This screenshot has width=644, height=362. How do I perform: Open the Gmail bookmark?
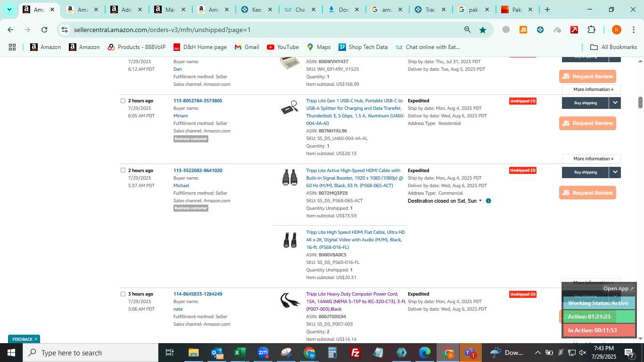247,47
